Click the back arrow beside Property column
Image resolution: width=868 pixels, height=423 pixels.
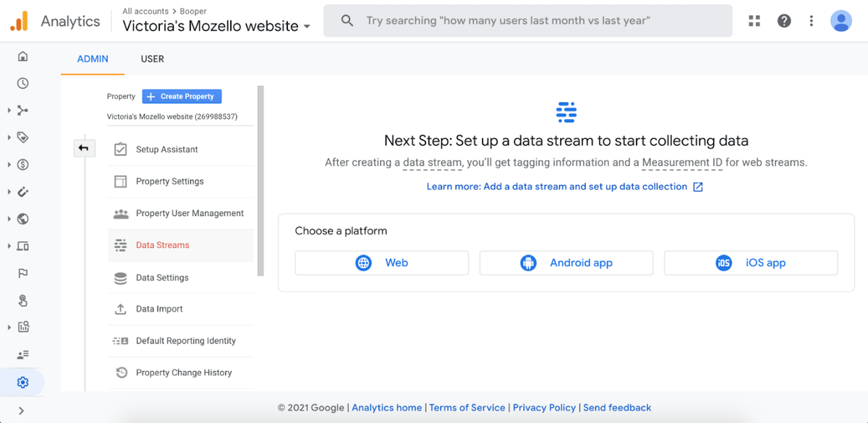coord(84,148)
